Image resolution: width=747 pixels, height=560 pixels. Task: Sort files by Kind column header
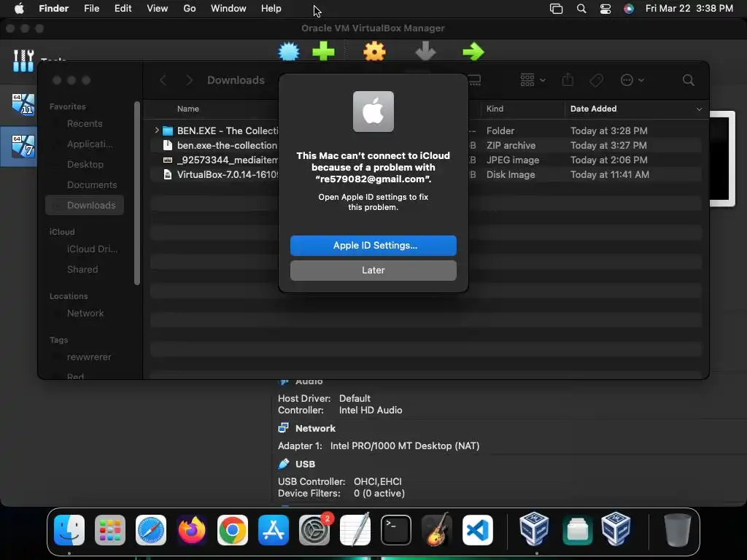pyautogui.click(x=495, y=109)
